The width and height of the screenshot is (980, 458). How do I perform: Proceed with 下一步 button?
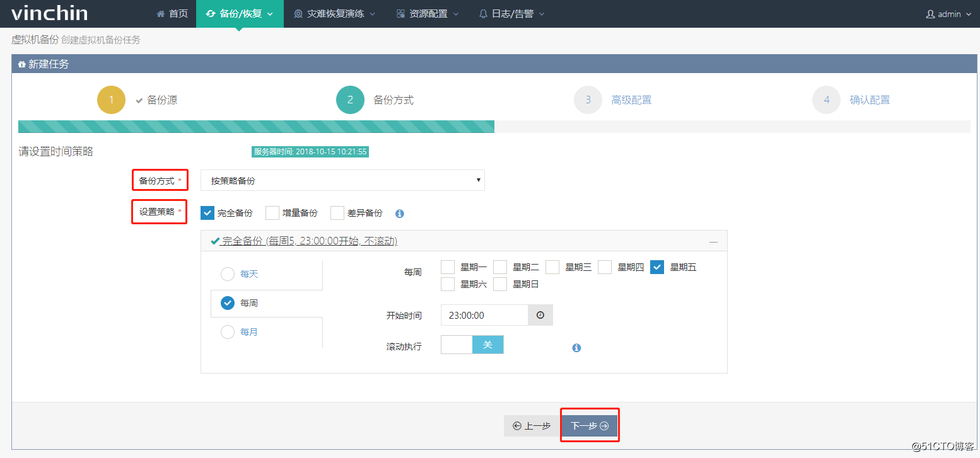click(x=590, y=426)
